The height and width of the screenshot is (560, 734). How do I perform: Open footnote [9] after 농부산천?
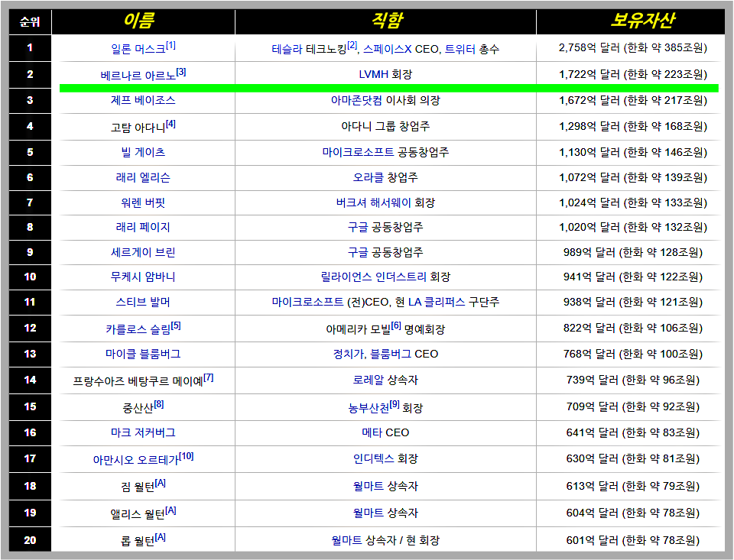(x=395, y=404)
